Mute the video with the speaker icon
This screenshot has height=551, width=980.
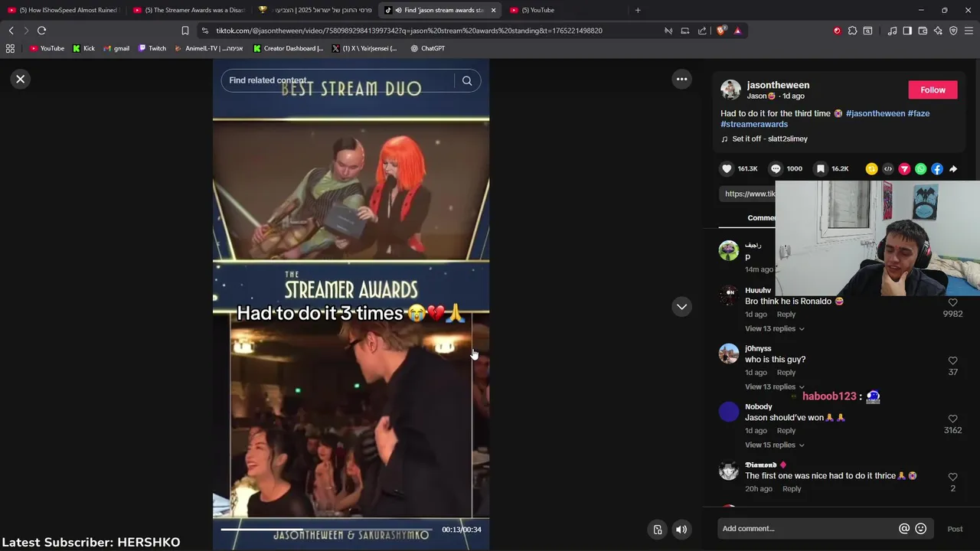point(681,530)
